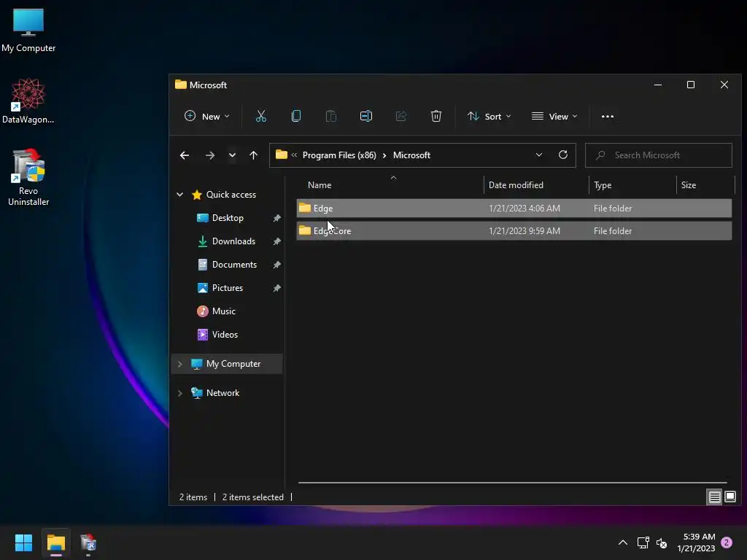
Task: Open recent locations chevron dropdown
Action: (232, 155)
